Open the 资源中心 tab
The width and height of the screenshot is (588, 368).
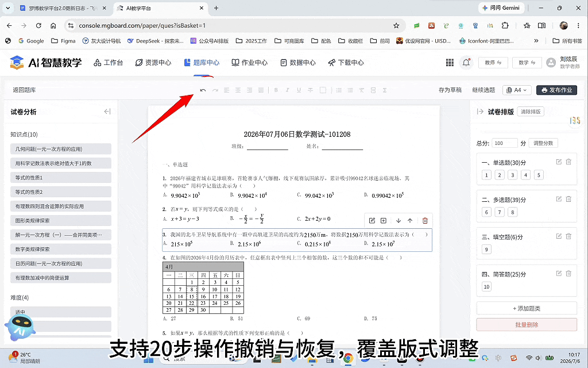click(x=153, y=63)
